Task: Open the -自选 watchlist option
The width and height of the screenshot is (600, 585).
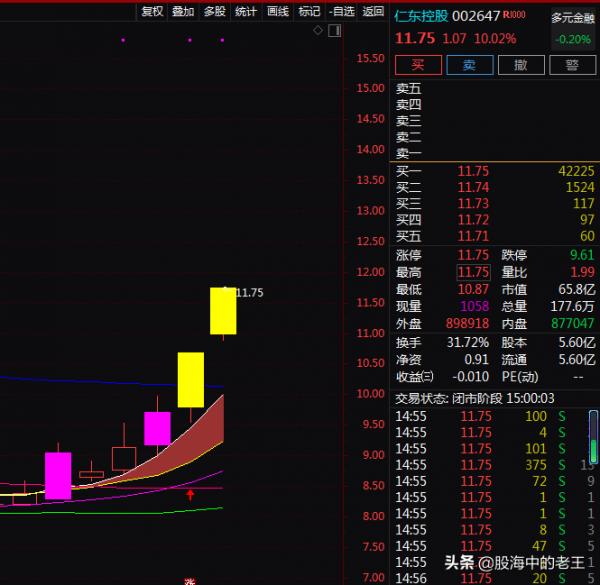Action: pos(342,11)
